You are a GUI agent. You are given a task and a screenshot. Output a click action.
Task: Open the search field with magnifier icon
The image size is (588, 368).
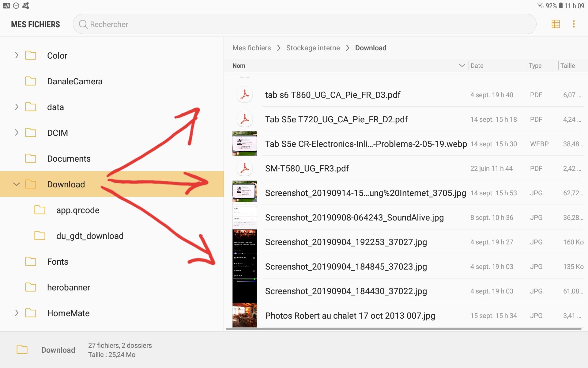pyautogui.click(x=83, y=24)
